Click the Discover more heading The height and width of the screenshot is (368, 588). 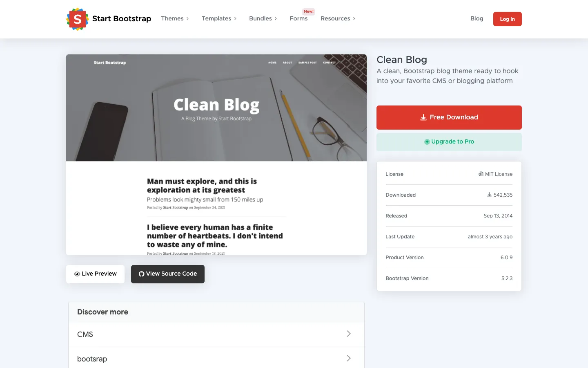[x=102, y=312]
